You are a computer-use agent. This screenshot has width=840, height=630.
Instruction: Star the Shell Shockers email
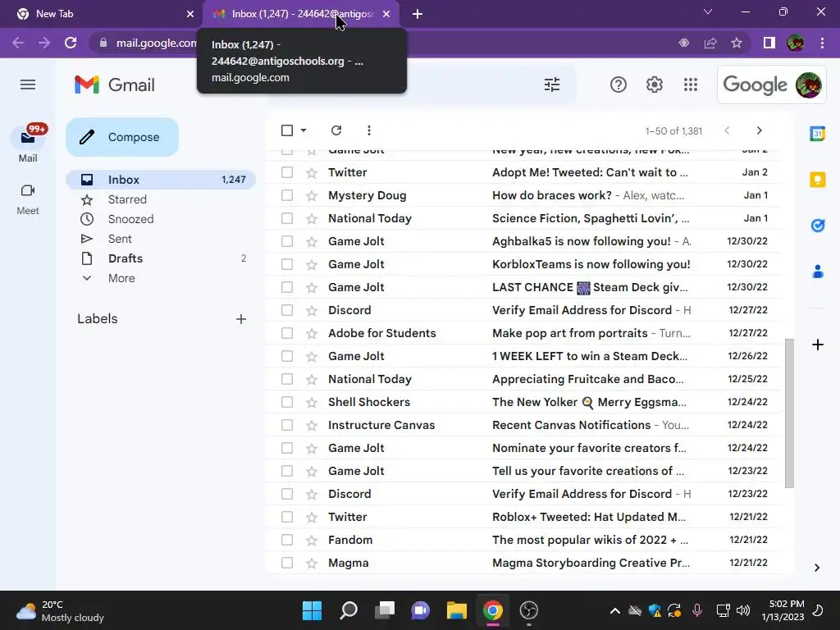click(312, 402)
